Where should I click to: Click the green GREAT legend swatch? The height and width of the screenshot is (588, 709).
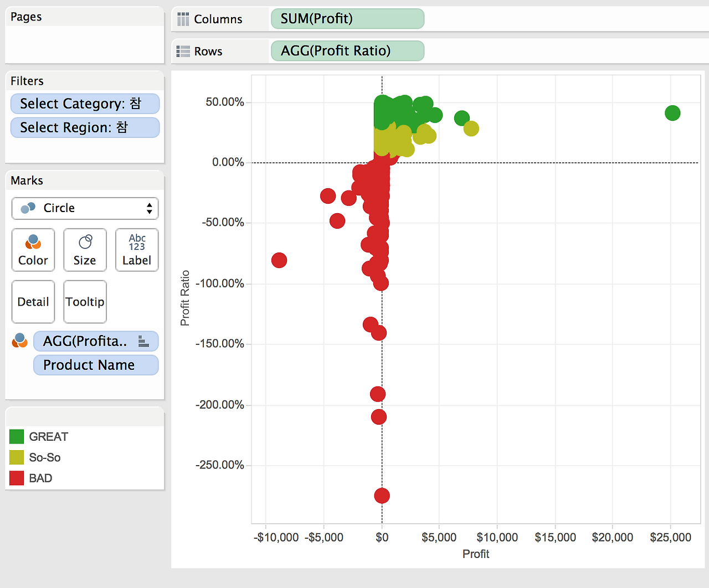[17, 437]
